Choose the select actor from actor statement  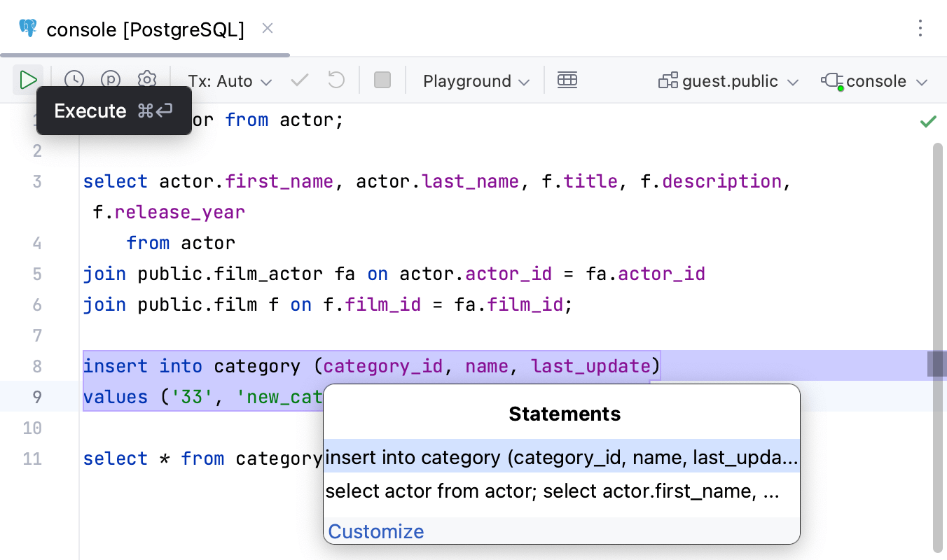click(x=552, y=491)
